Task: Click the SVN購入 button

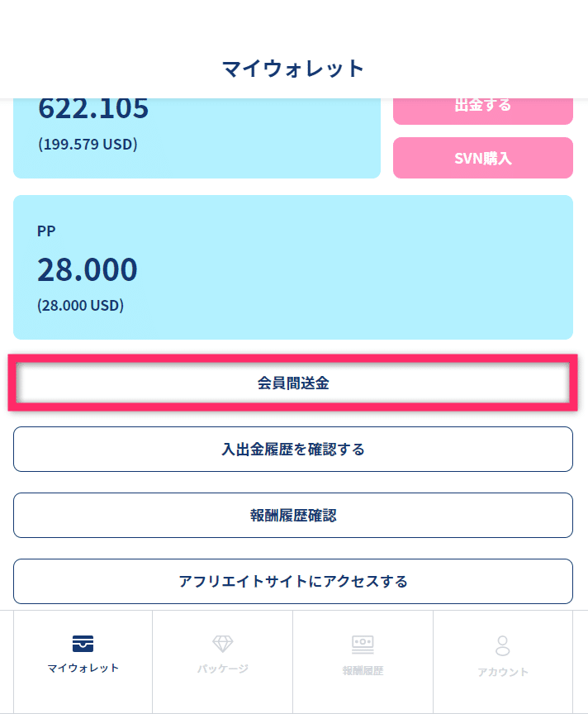Action: [x=483, y=158]
